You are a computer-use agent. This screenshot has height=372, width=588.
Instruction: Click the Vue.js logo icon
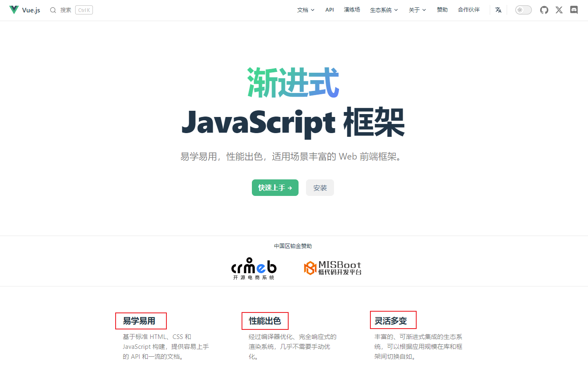[14, 10]
